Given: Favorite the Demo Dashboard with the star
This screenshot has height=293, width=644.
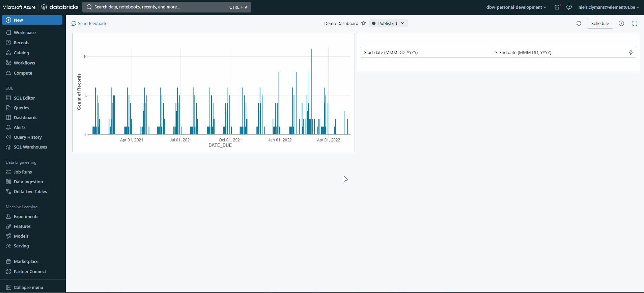Looking at the screenshot, I should (364, 23).
